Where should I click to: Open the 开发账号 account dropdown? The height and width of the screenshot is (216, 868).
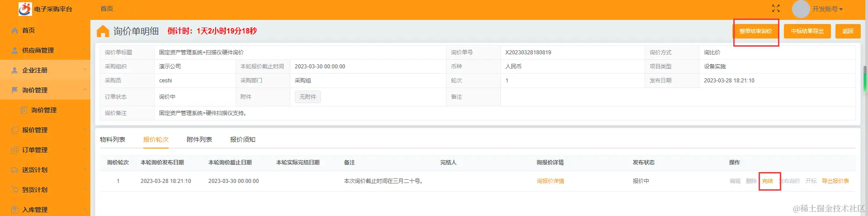point(827,9)
